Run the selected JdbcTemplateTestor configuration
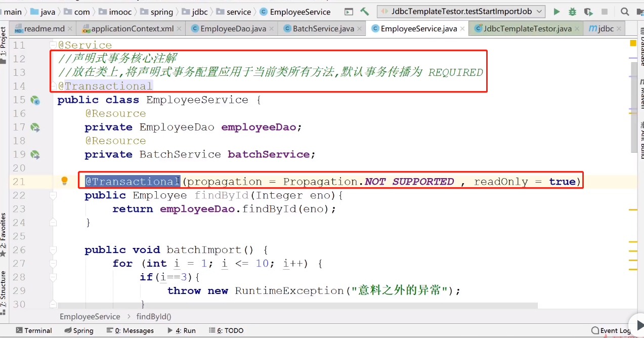Screen dimensions: 644x338 click(557, 12)
